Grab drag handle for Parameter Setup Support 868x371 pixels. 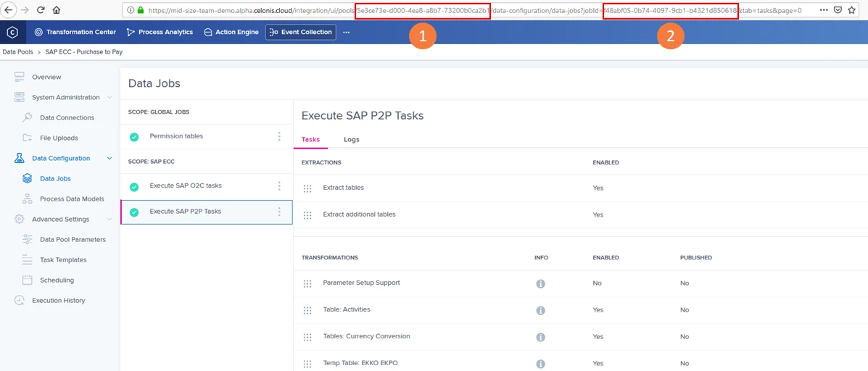click(307, 283)
